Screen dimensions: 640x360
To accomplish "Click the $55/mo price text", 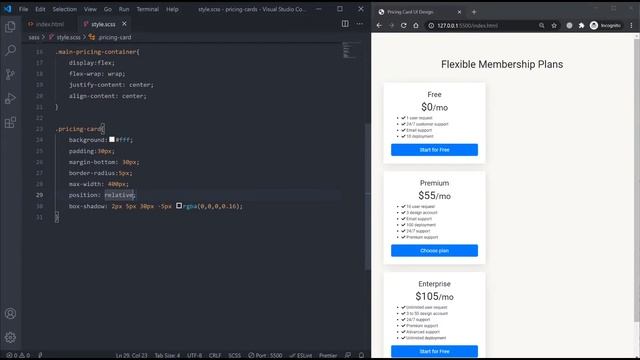I will pyautogui.click(x=434, y=196).
